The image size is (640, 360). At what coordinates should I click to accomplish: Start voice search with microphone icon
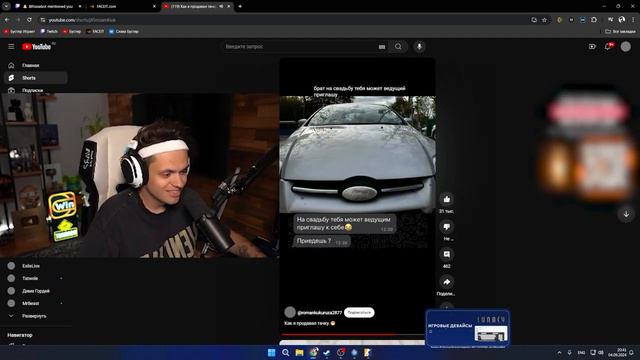click(419, 47)
